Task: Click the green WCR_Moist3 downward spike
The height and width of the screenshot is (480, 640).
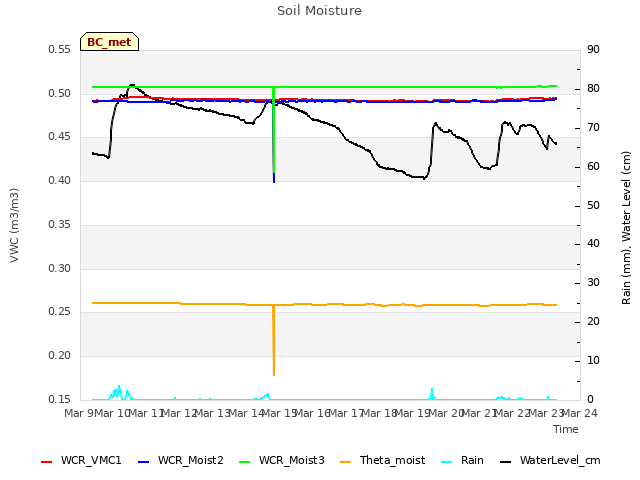Action: (x=274, y=130)
